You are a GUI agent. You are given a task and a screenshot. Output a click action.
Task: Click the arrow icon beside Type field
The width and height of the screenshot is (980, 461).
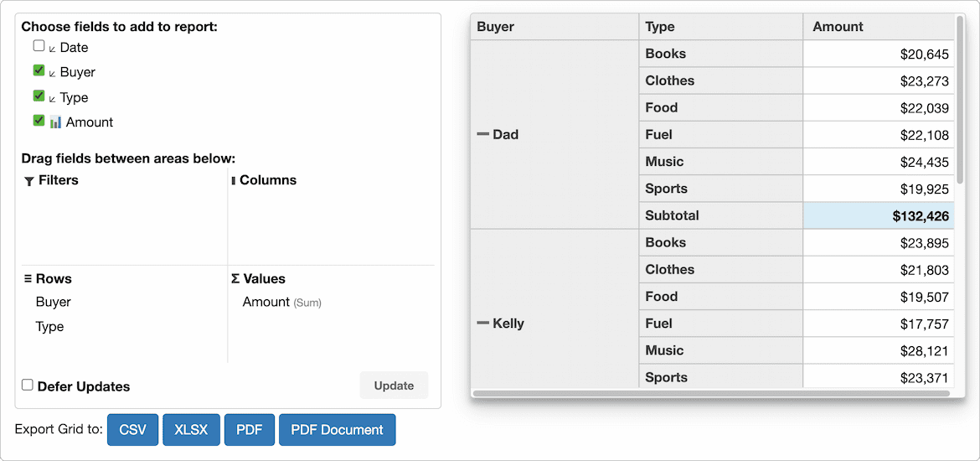53,99
